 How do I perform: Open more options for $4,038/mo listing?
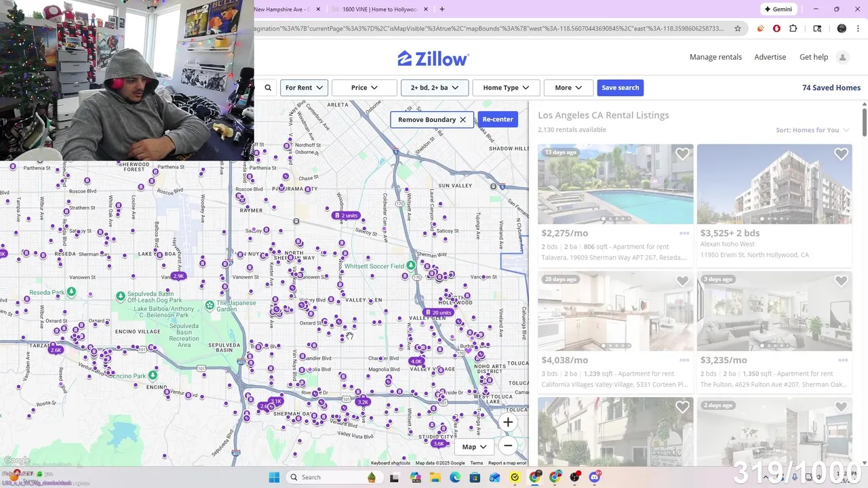[x=684, y=360]
